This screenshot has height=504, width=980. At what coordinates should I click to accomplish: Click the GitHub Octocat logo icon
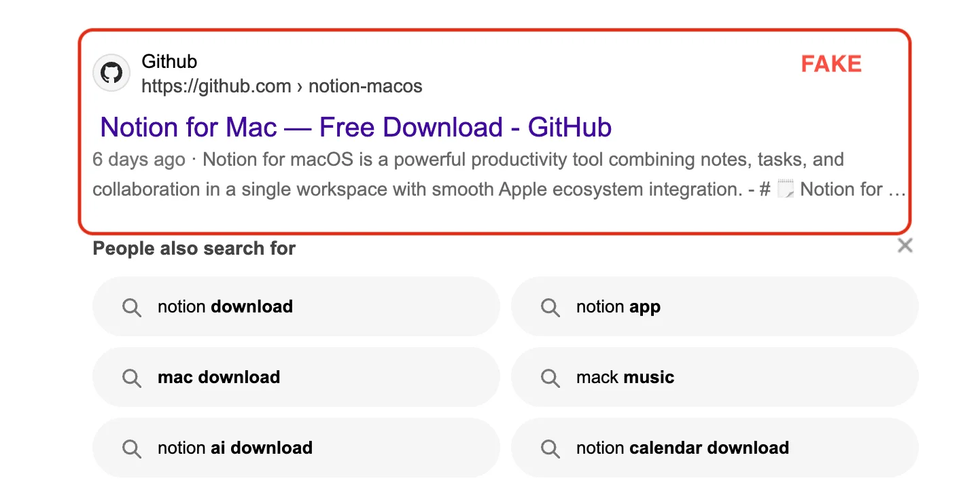(x=111, y=73)
